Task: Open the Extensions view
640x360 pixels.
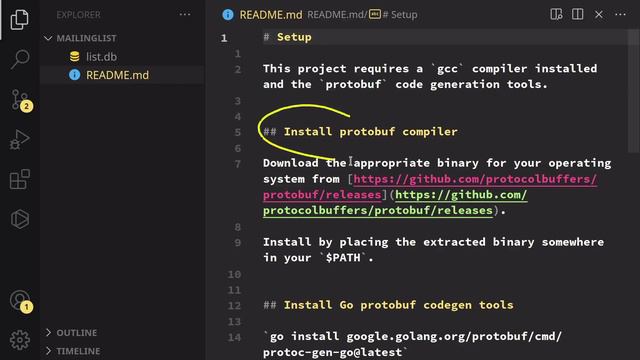Action: [x=20, y=179]
